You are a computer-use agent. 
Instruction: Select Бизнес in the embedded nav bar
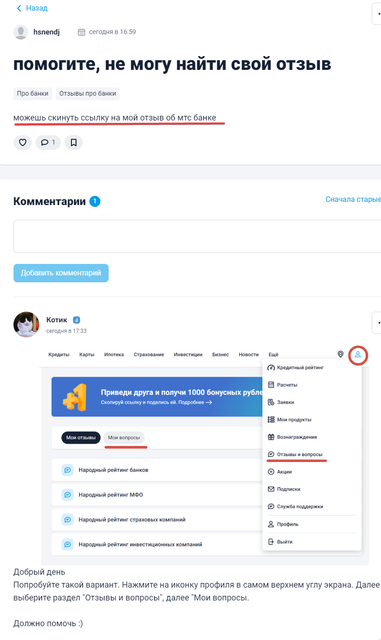(x=221, y=355)
